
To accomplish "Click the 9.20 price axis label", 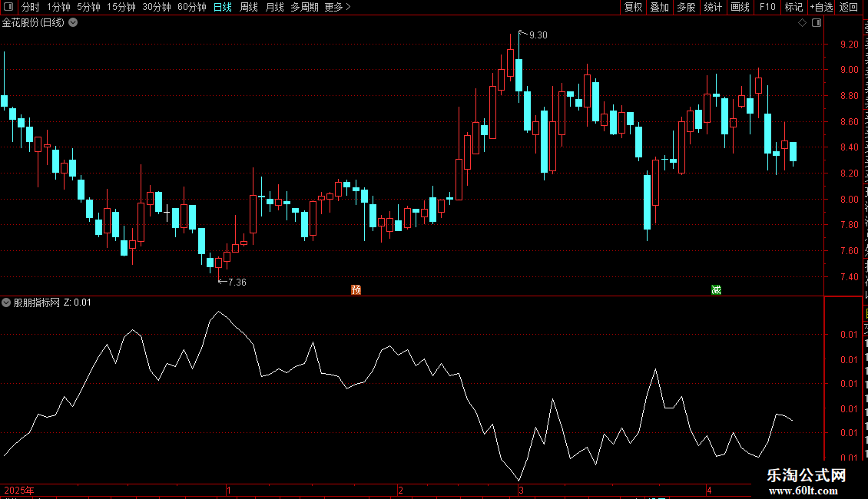I will (849, 45).
